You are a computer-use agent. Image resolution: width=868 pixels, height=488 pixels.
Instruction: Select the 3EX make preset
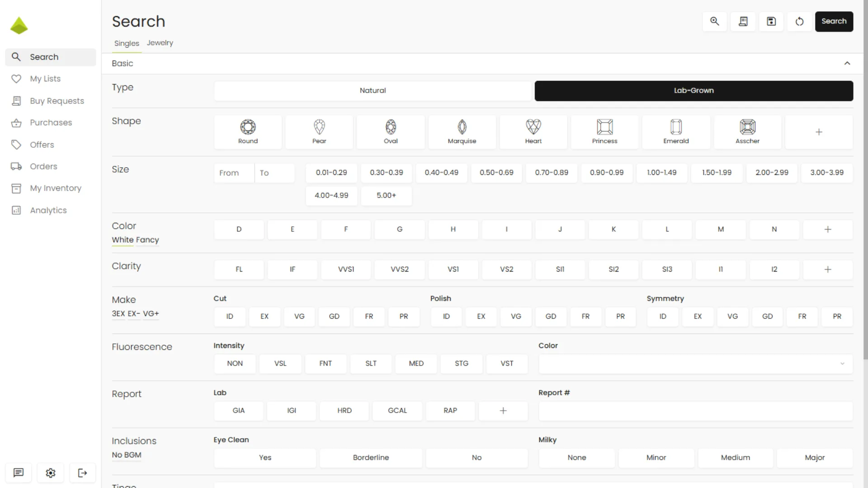[x=118, y=314]
